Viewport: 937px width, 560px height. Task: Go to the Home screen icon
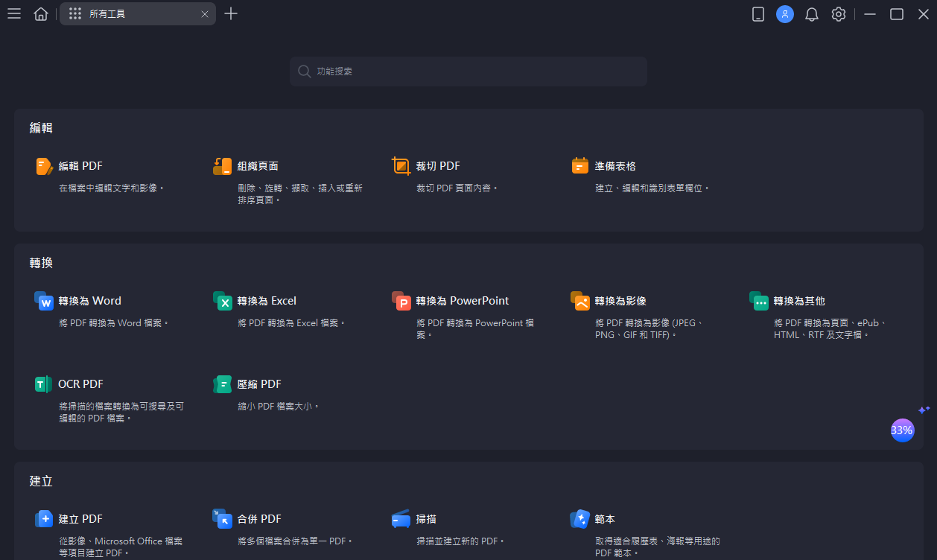click(41, 14)
